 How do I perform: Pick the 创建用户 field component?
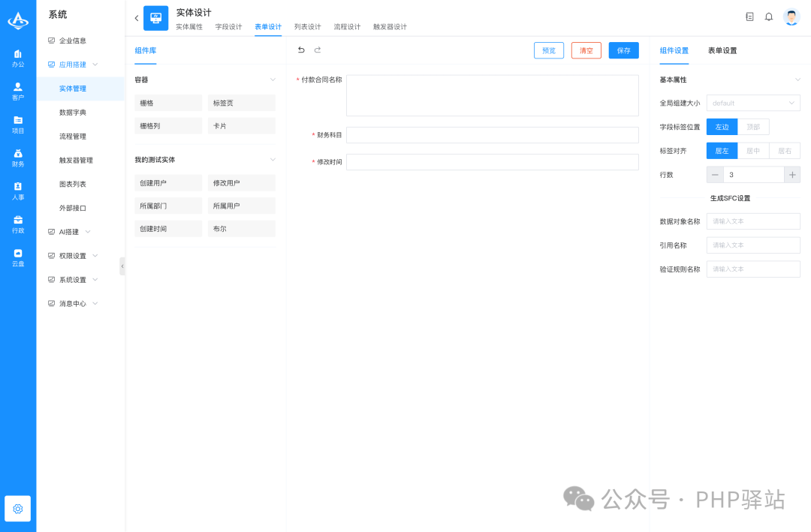(x=168, y=183)
